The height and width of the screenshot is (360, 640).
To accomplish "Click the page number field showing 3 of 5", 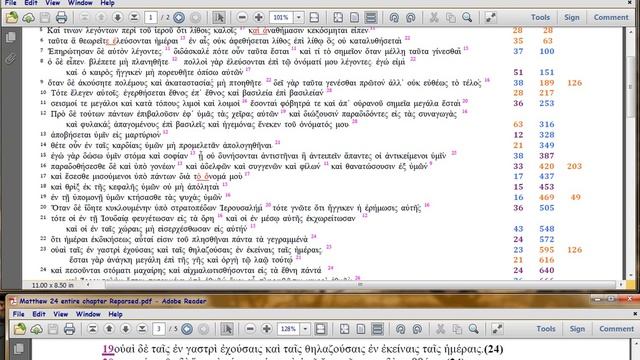I will [x=159, y=329].
